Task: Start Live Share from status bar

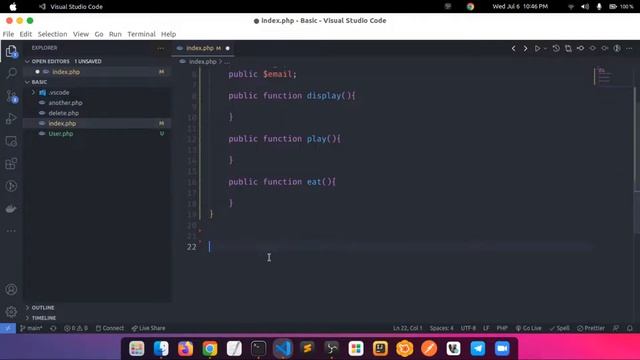Action: 148,328
